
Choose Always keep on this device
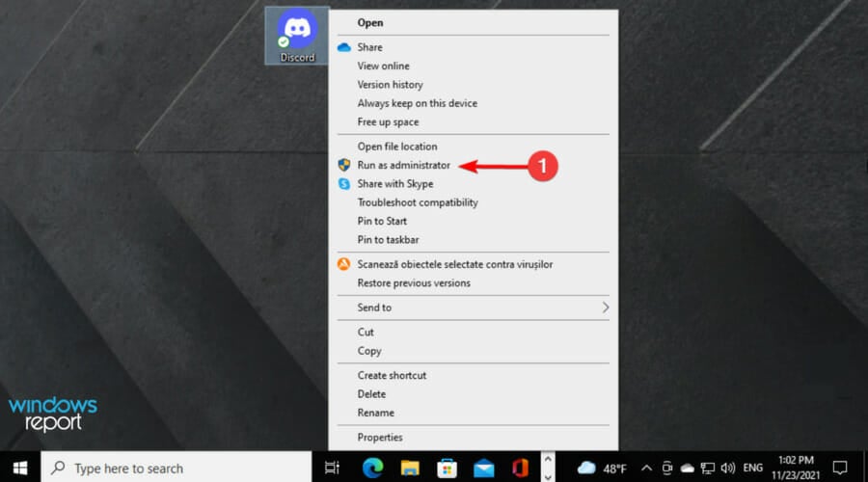(x=417, y=103)
